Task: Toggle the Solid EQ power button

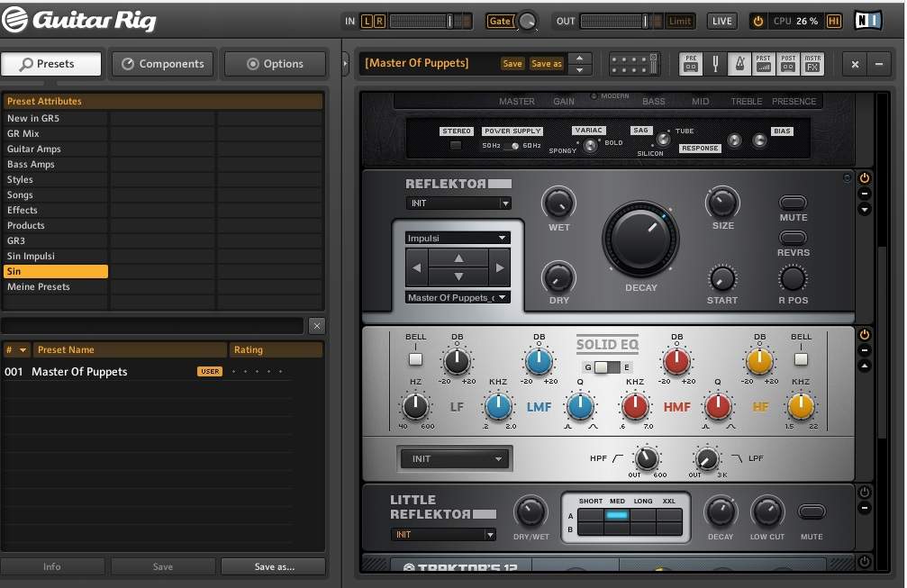Action: (x=864, y=335)
